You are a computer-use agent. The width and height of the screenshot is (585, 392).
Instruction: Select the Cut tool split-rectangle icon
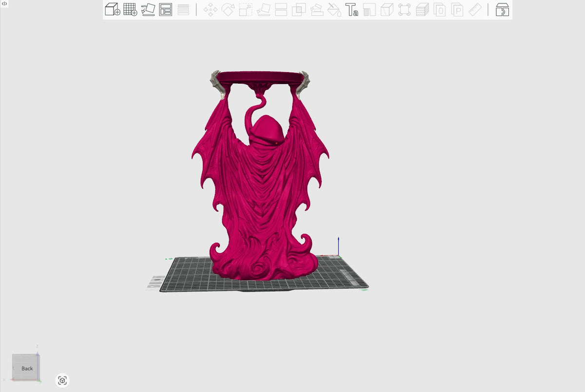tap(281, 9)
